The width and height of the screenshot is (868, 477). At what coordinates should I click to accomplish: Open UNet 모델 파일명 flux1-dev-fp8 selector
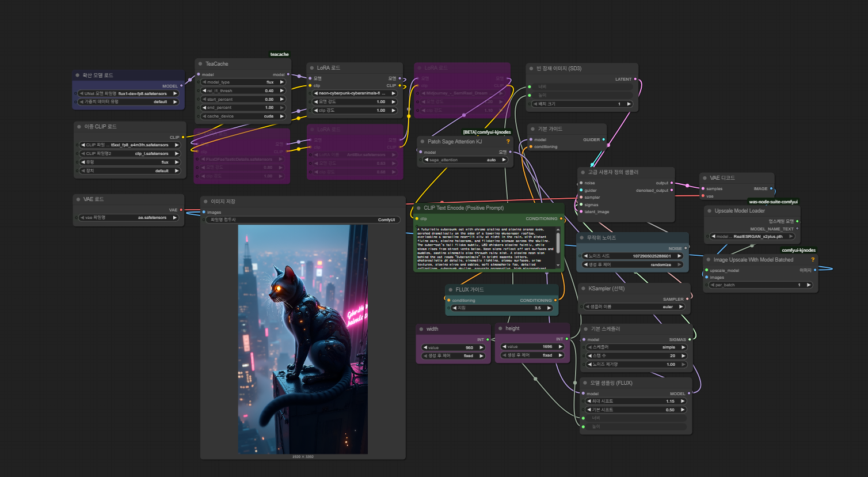pos(128,93)
